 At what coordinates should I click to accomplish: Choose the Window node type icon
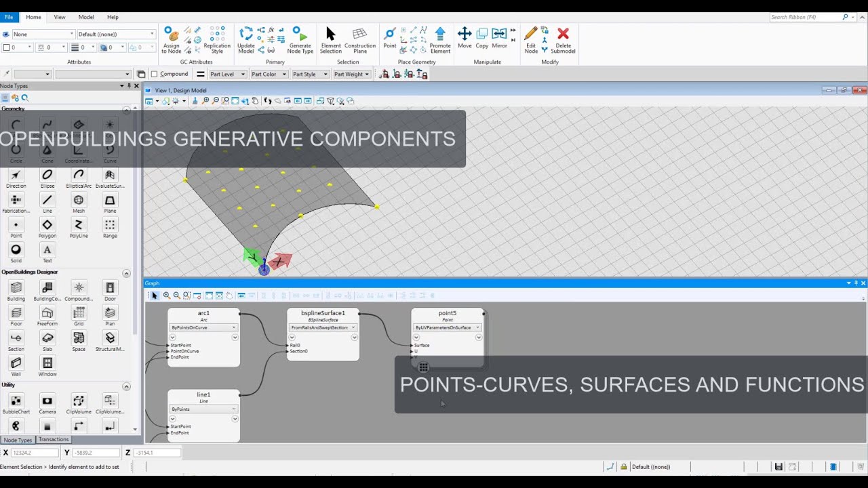(x=47, y=363)
